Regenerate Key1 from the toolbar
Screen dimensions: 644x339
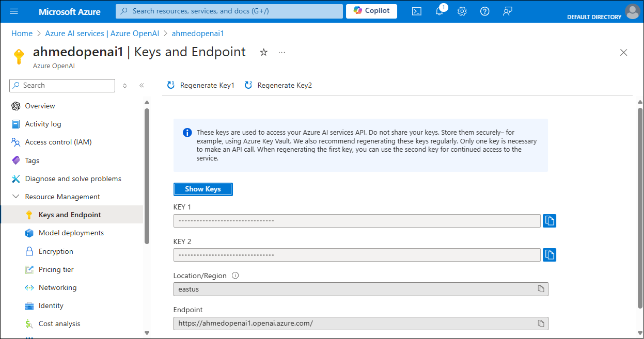point(200,85)
